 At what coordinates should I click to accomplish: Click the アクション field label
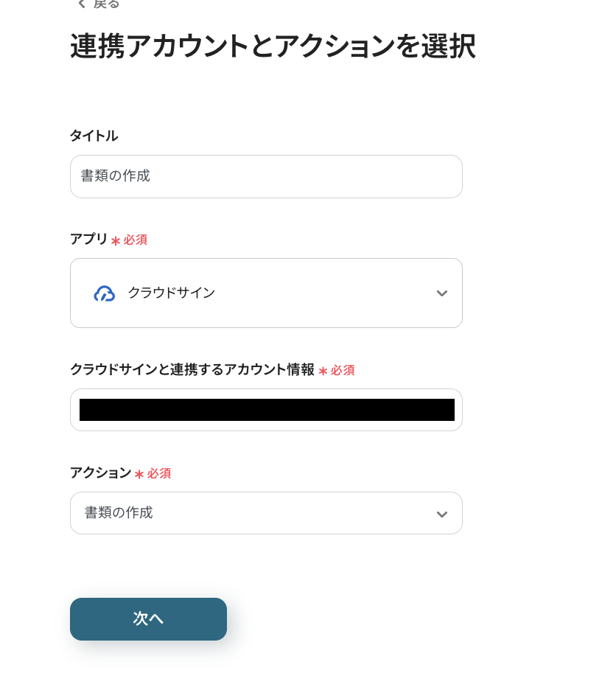100,472
